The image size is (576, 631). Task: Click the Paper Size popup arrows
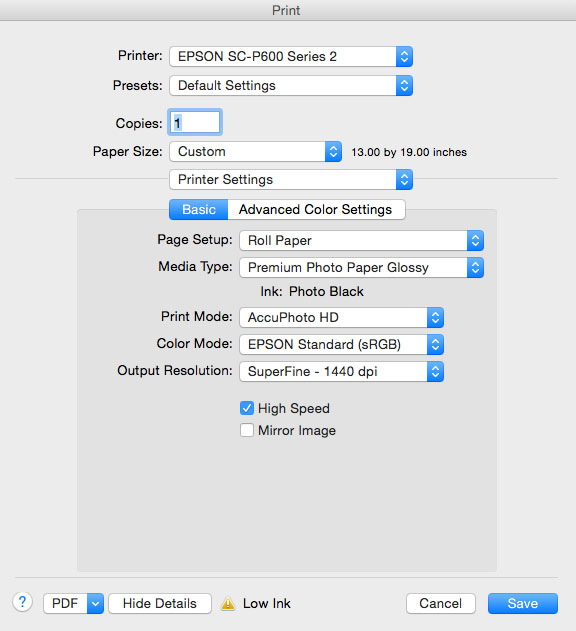[x=333, y=152]
